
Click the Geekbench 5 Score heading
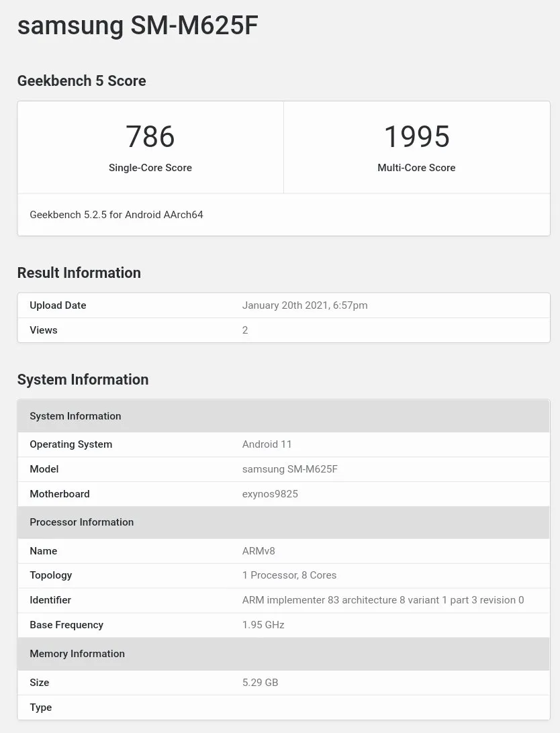(x=81, y=81)
